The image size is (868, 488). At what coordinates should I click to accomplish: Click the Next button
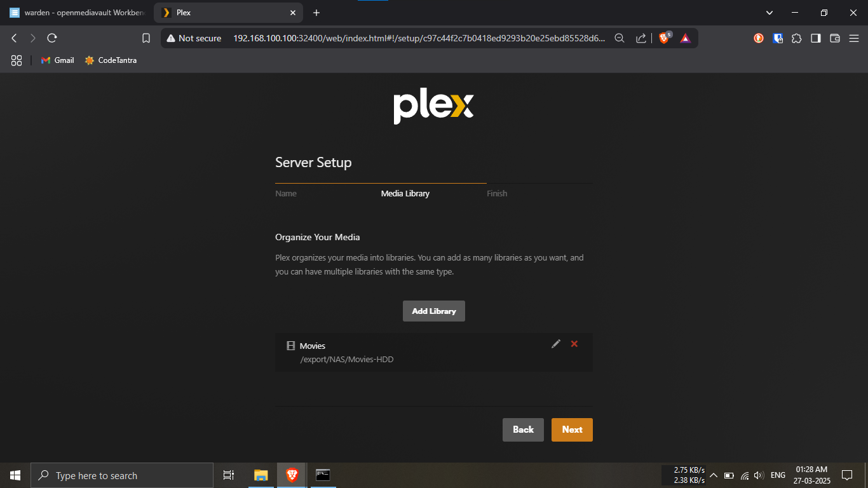coord(572,430)
